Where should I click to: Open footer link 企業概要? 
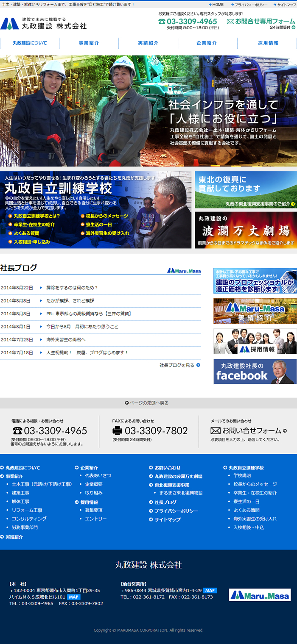[94, 484]
